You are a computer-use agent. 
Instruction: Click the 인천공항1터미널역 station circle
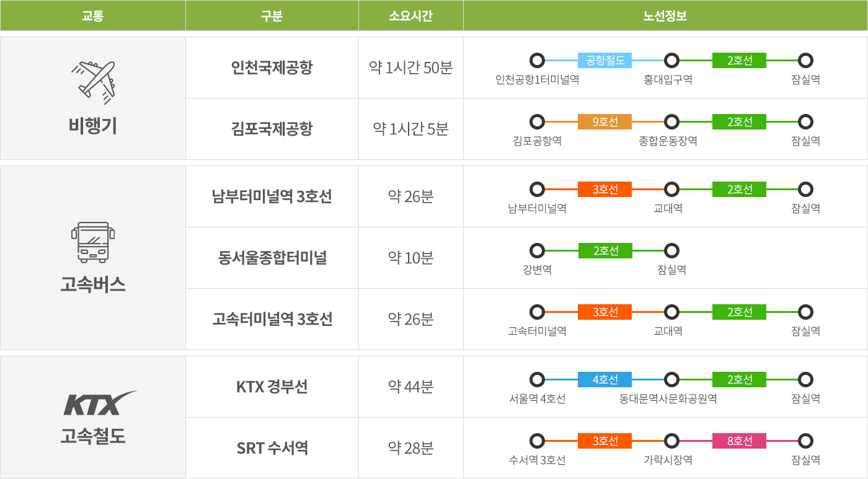click(538, 61)
